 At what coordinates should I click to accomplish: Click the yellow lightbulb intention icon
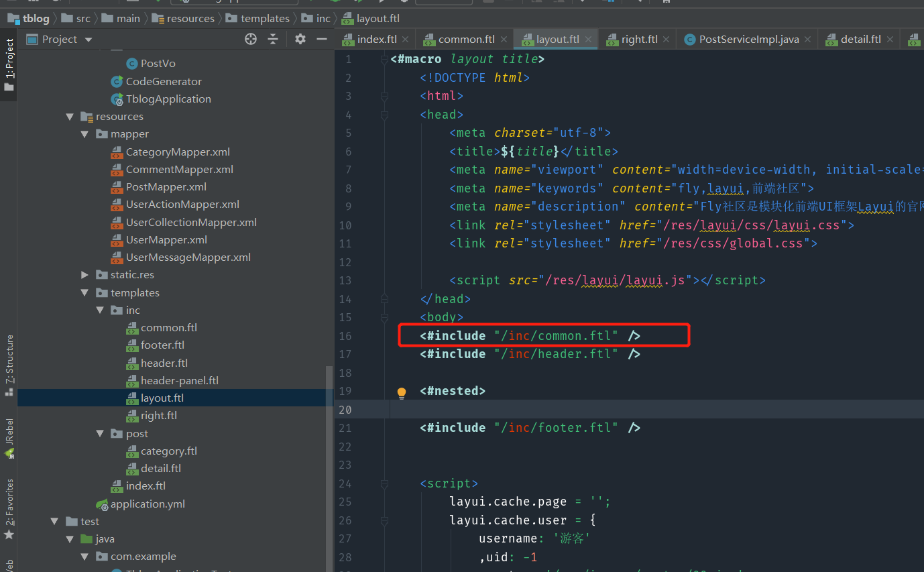(402, 393)
